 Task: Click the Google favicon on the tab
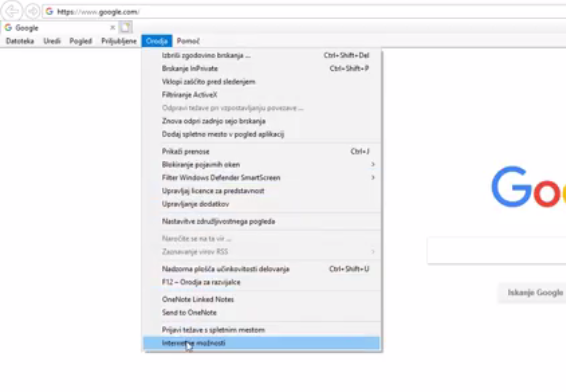[8, 28]
